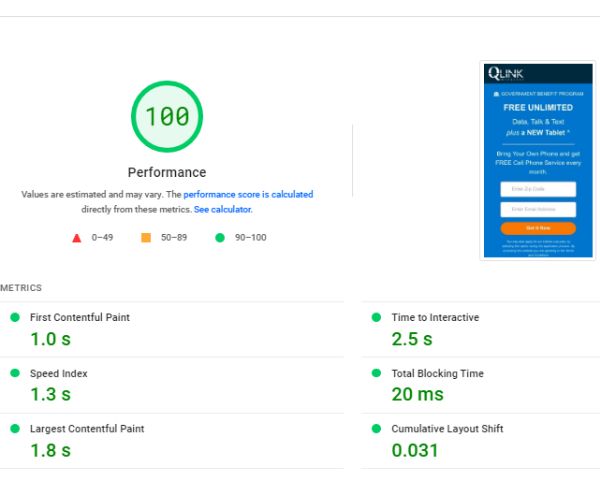Click the green 100 performance score gauge
This screenshot has width=600, height=500.
pyautogui.click(x=167, y=116)
